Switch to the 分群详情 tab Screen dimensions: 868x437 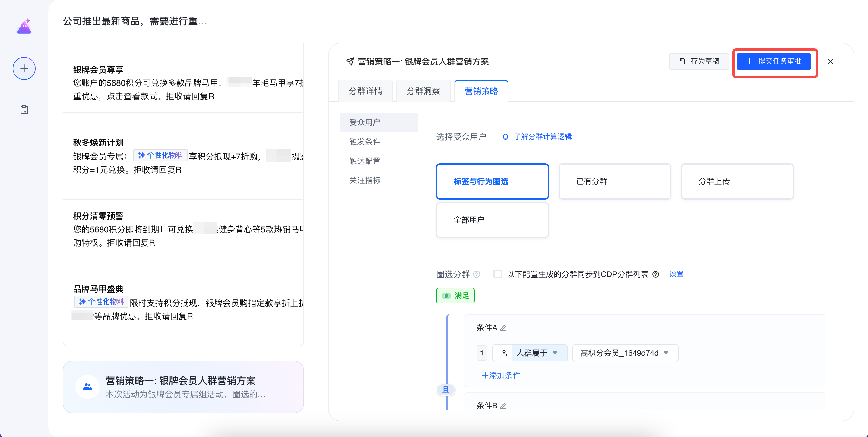click(x=365, y=91)
